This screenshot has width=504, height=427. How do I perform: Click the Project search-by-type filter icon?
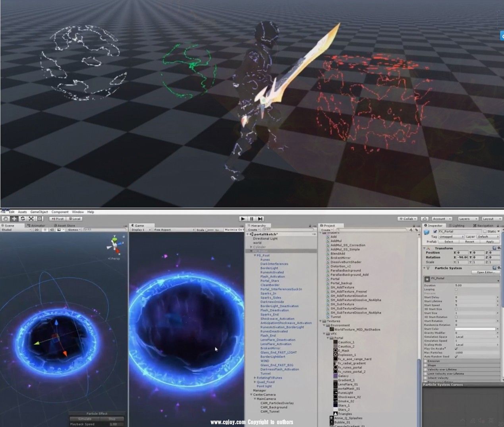[411, 230]
